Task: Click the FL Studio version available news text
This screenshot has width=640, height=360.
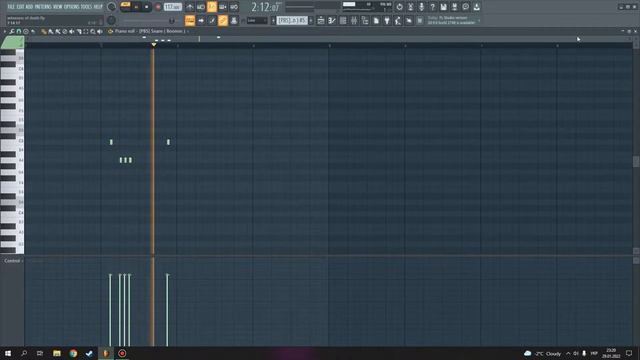Action: coord(451,20)
